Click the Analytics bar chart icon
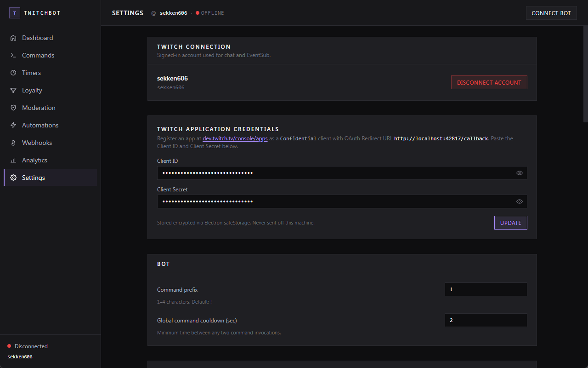The height and width of the screenshot is (368, 588). click(x=13, y=160)
